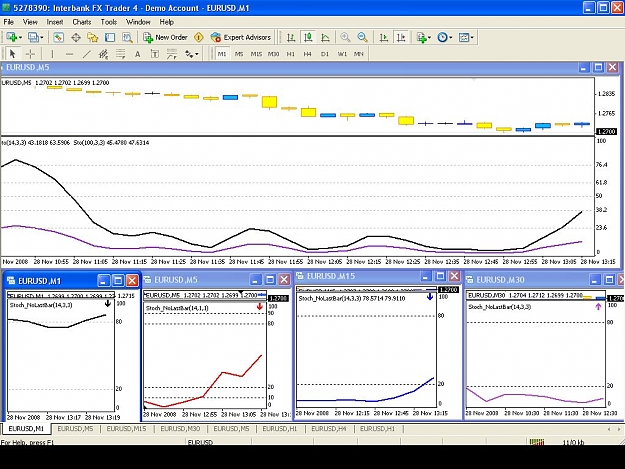Switch chart to candlesticks type
The height and width of the screenshot is (469, 625).
click(x=308, y=37)
